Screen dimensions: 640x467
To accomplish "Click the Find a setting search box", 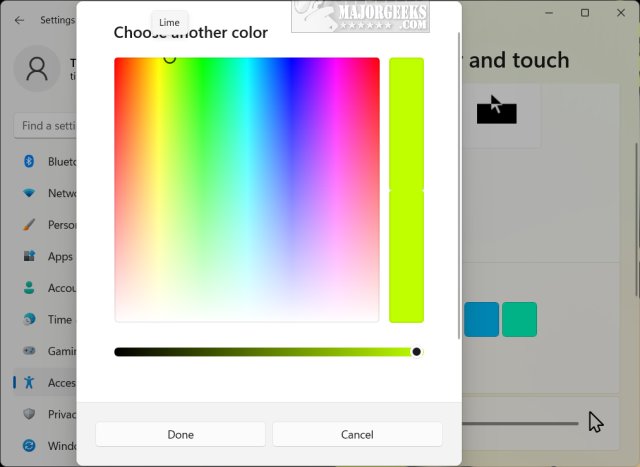I will [x=45, y=126].
